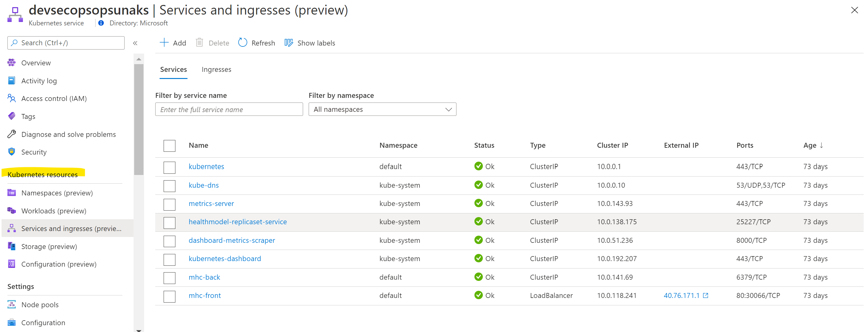Image resolution: width=868 pixels, height=332 pixels.
Task: Click the Activity log icon
Action: [x=12, y=81]
